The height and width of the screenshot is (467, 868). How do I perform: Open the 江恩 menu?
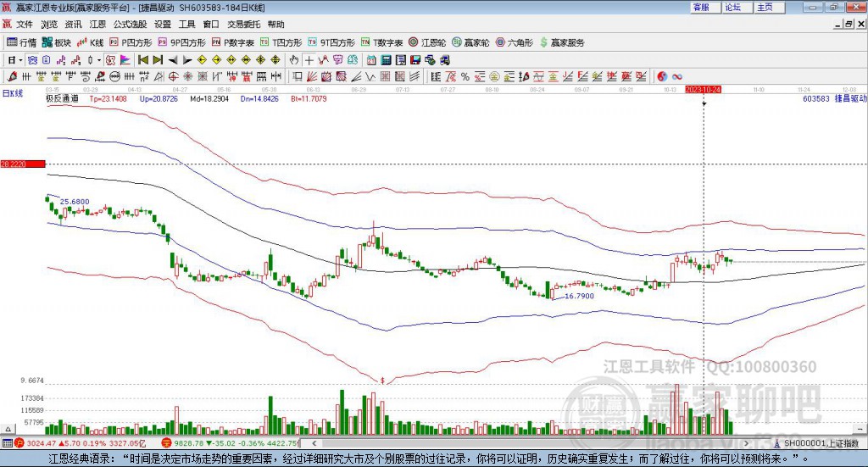[x=97, y=25]
